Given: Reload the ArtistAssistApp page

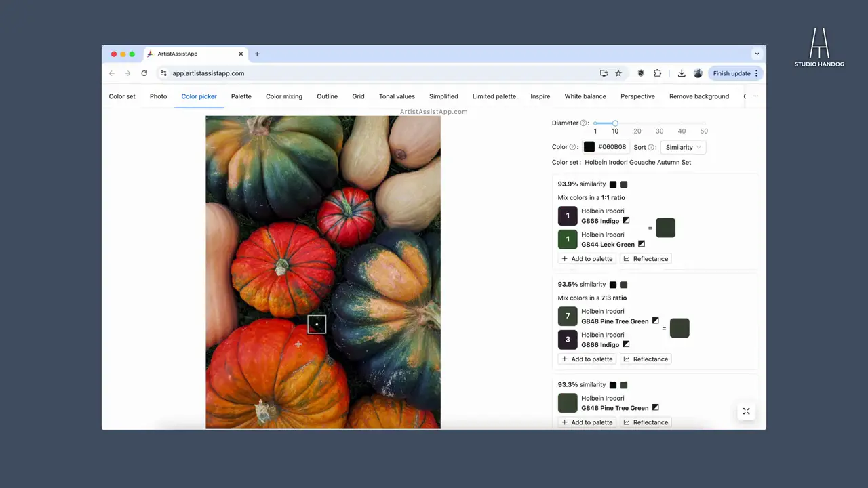Looking at the screenshot, I should tap(144, 73).
